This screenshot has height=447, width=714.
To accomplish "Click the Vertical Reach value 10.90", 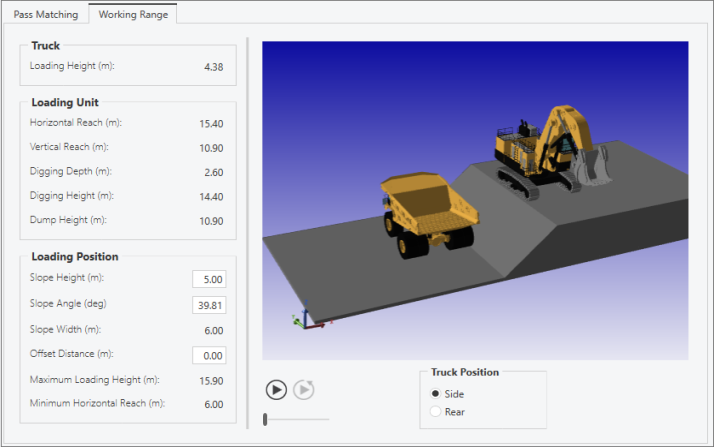I will point(211,148).
